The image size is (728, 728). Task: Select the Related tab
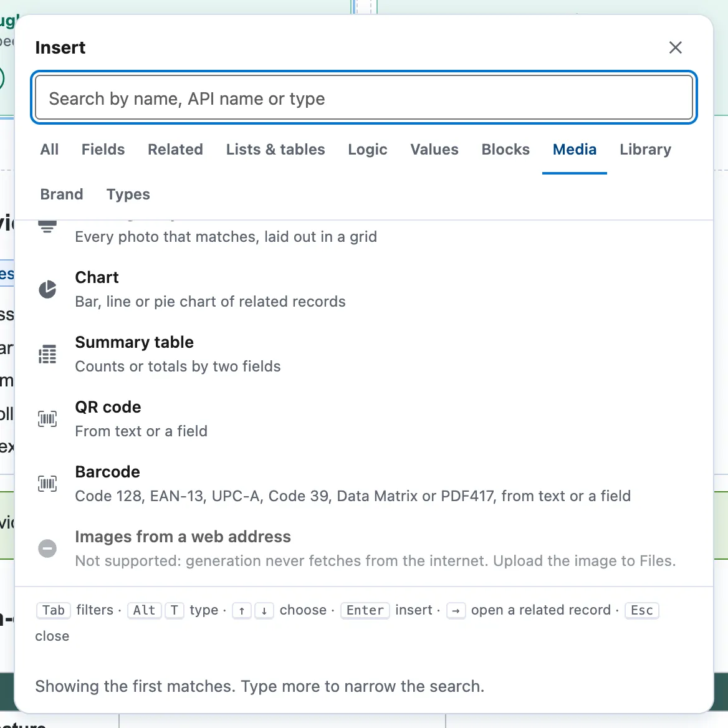click(175, 150)
